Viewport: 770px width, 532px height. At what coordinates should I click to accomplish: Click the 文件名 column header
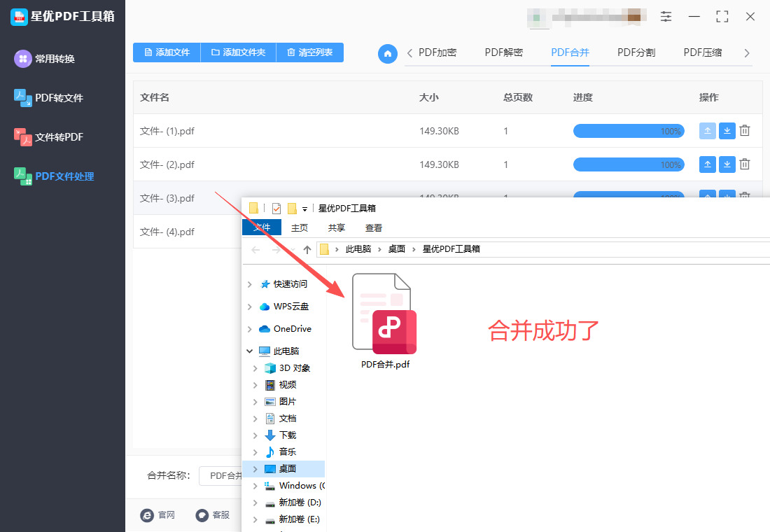(x=155, y=97)
